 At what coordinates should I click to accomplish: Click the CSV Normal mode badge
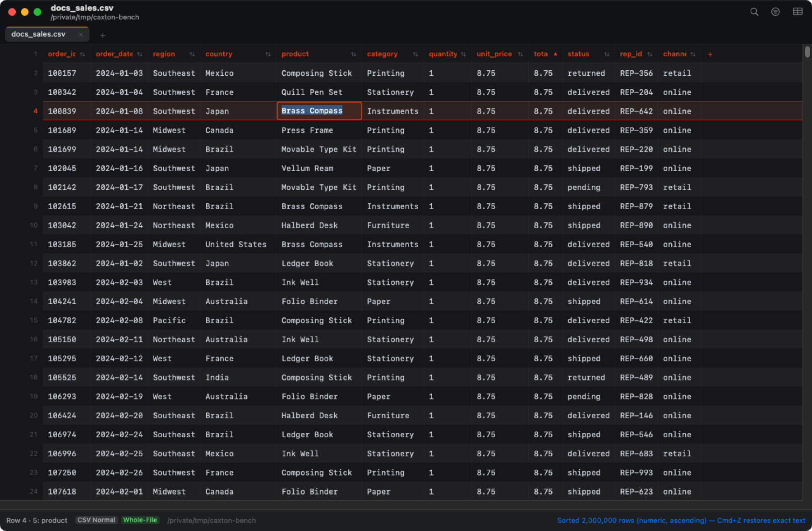pos(97,520)
